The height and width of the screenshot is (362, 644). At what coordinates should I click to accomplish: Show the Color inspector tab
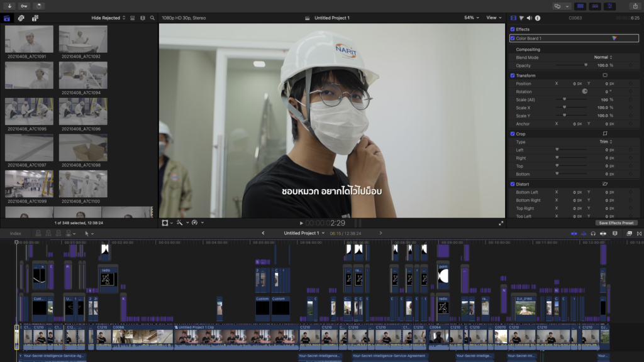521,18
